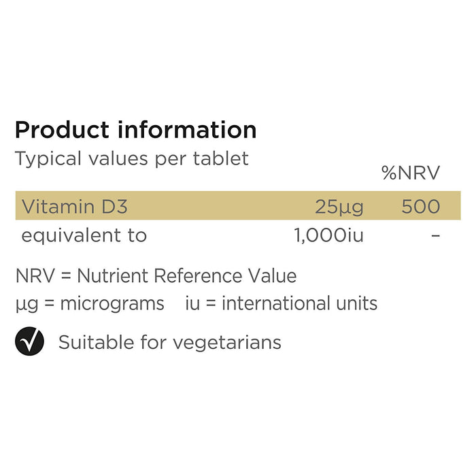Click the "iu" abbreviation in the legend
476x476 pixels.
point(192,303)
